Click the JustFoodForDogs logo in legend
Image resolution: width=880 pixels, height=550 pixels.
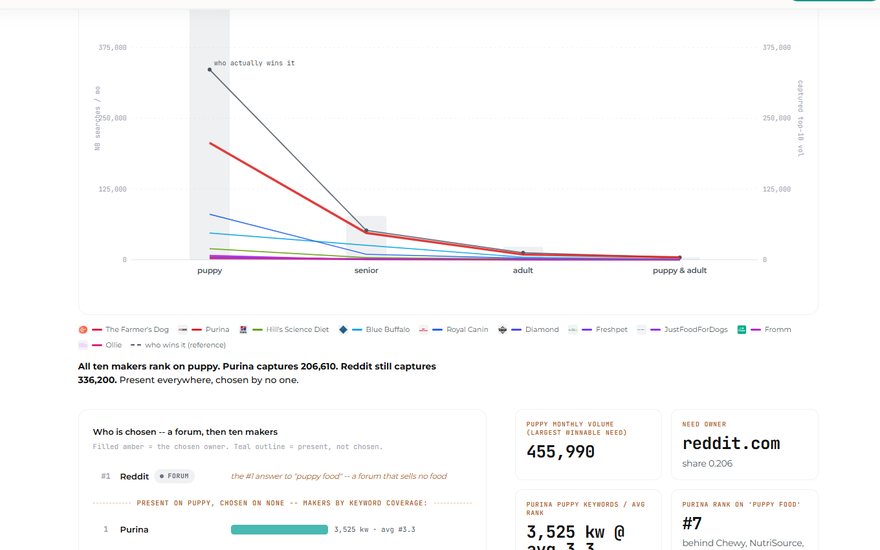coord(641,329)
